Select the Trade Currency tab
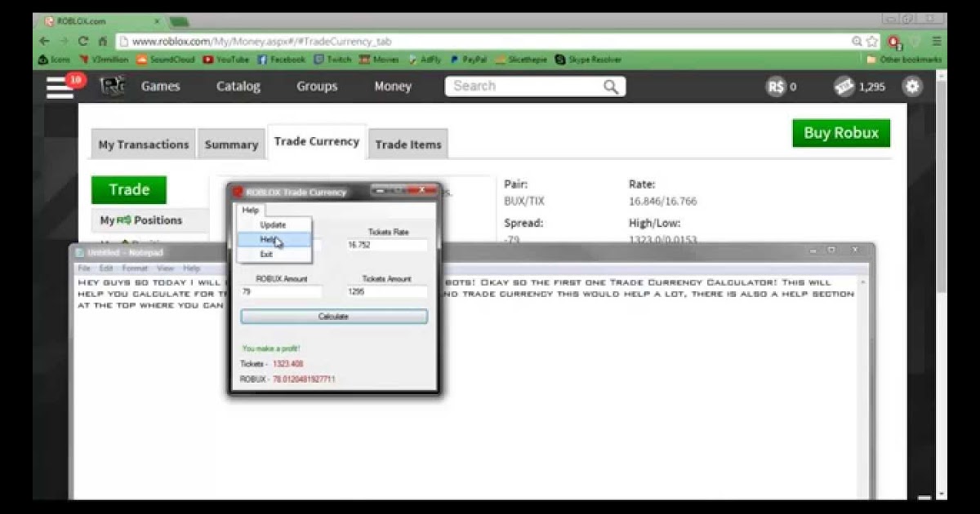Screen dimensions: 980x514 (x=317, y=142)
